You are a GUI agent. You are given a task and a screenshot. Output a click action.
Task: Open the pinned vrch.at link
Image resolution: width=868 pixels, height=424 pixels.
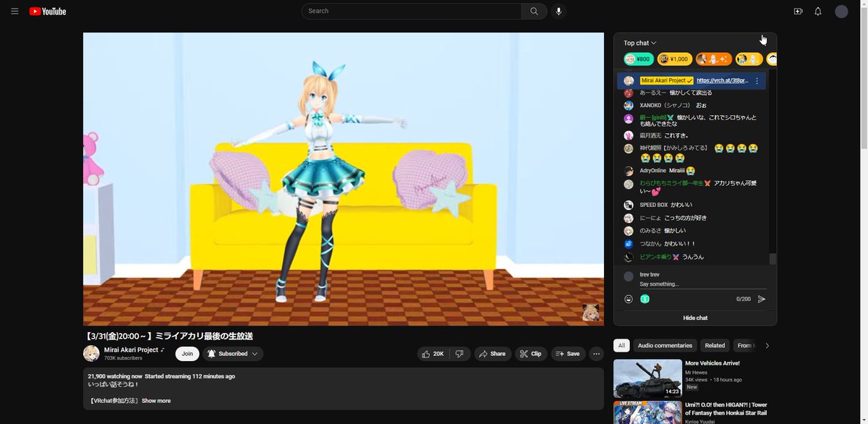tap(723, 81)
